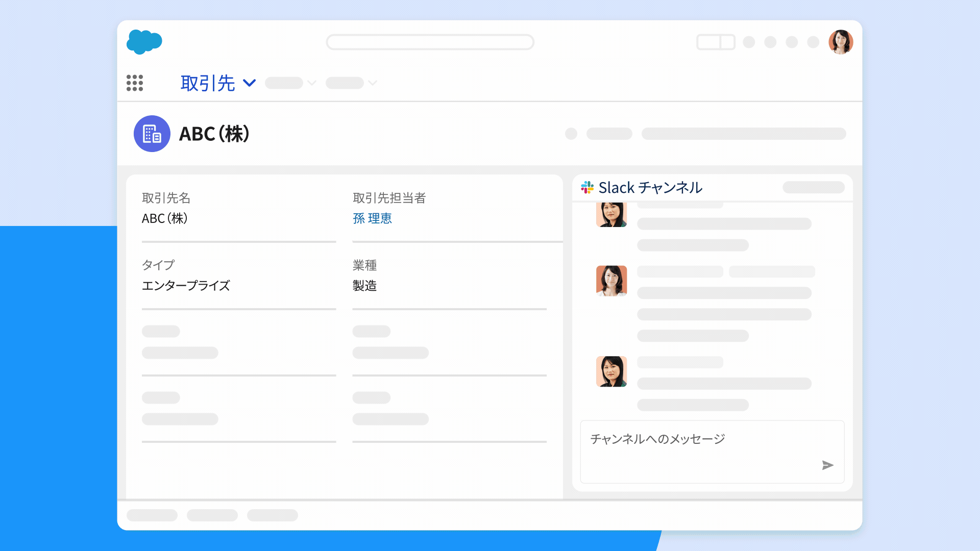Click the global search bar at top
980x551 pixels.
click(x=430, y=42)
